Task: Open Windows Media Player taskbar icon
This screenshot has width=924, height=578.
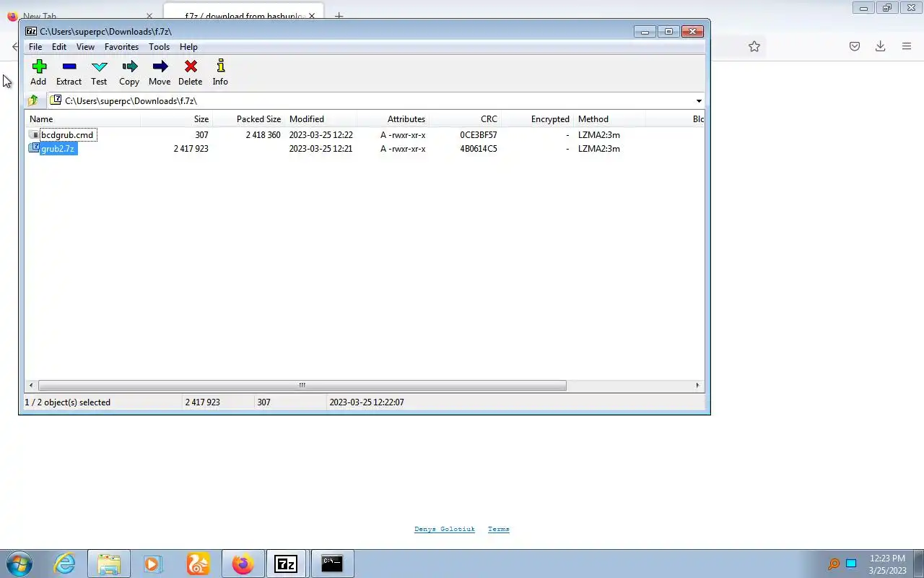Action: pos(153,564)
